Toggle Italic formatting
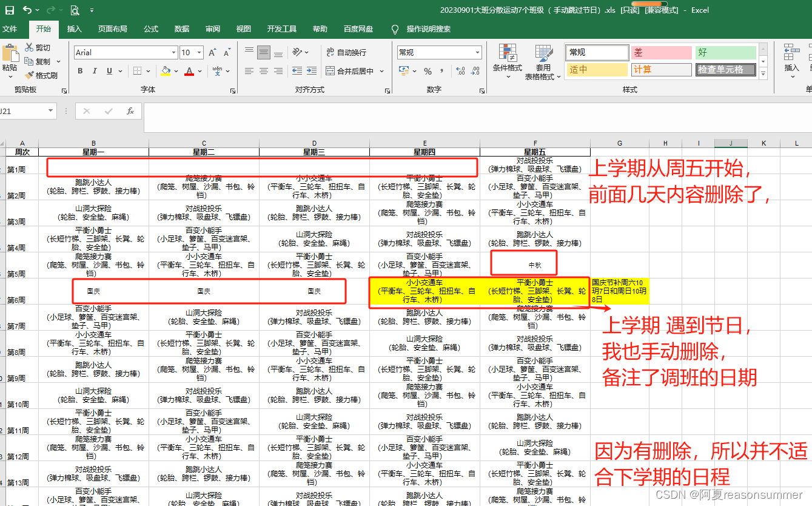This screenshot has width=812, height=506. click(x=95, y=71)
